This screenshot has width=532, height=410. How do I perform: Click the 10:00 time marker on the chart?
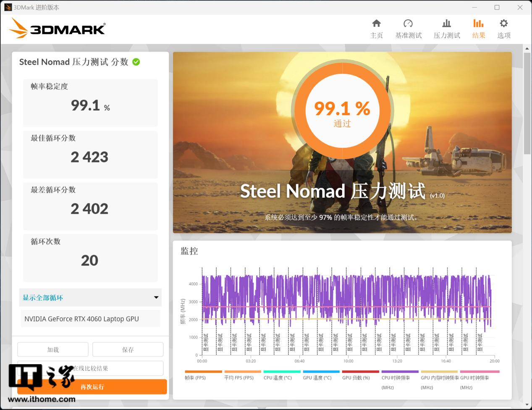pyautogui.click(x=349, y=361)
